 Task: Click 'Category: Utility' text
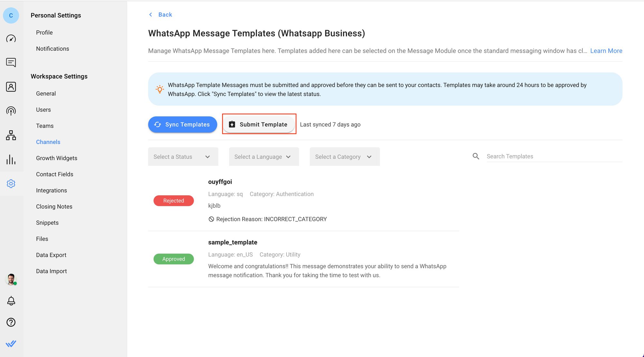click(280, 255)
